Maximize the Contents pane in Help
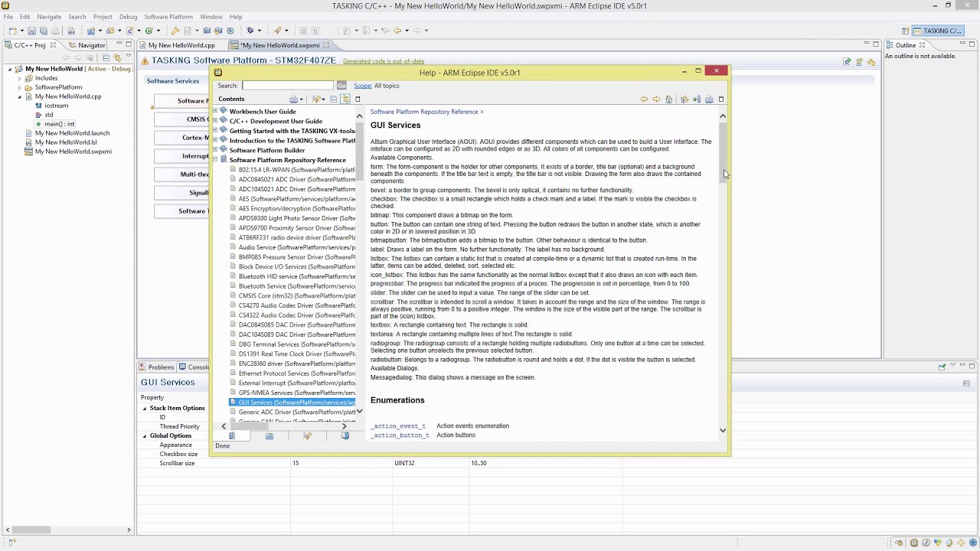Image resolution: width=980 pixels, height=551 pixels. coord(358,99)
